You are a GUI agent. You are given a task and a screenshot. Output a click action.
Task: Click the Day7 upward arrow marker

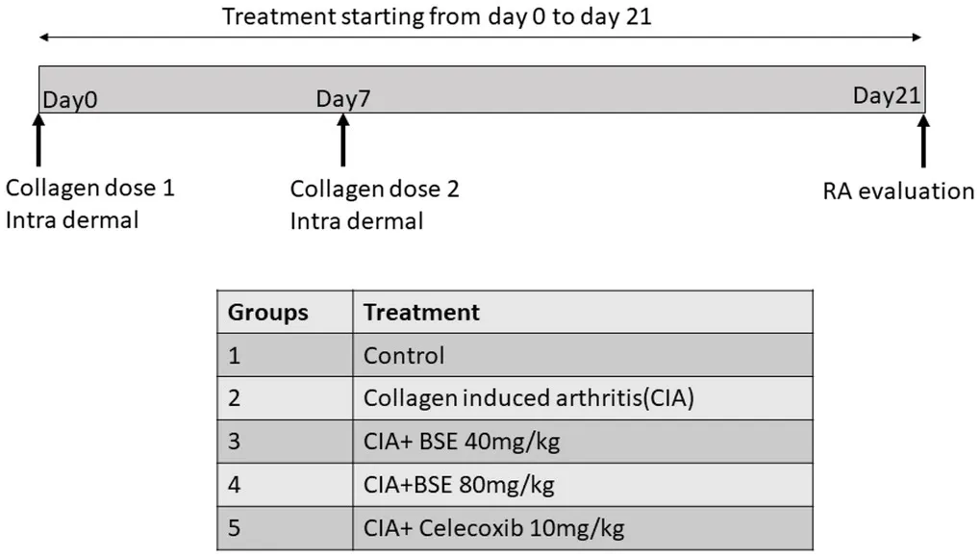(x=342, y=140)
